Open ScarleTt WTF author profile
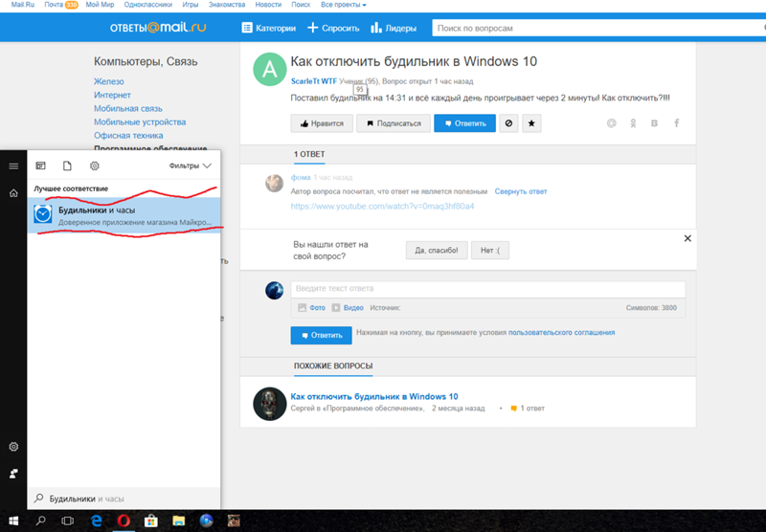This screenshot has height=532, width=766. pyautogui.click(x=314, y=81)
